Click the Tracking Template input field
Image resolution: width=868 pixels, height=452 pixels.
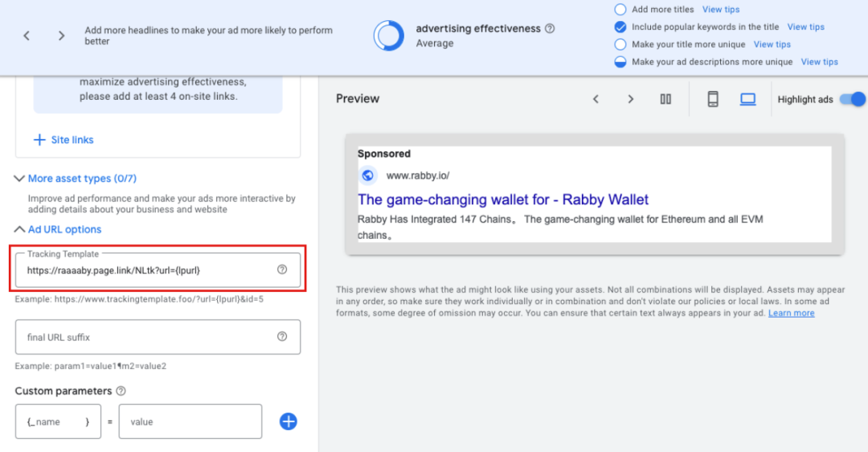click(158, 270)
